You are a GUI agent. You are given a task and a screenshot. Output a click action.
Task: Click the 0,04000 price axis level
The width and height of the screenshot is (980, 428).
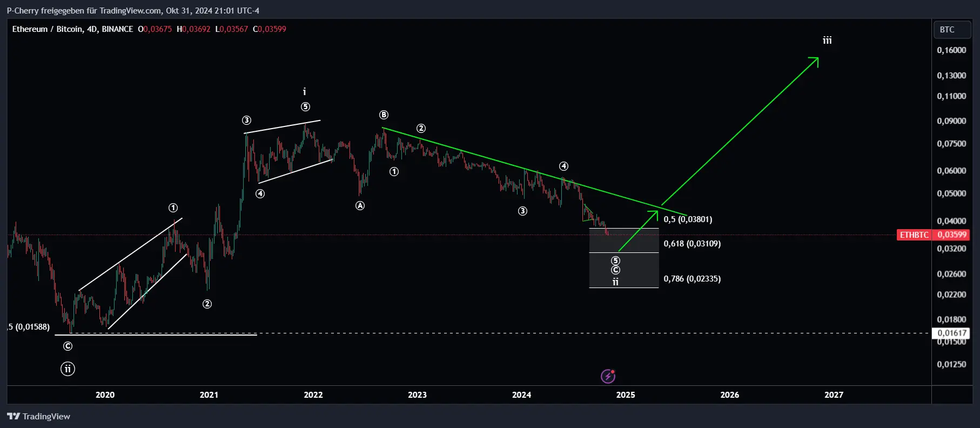coord(951,221)
